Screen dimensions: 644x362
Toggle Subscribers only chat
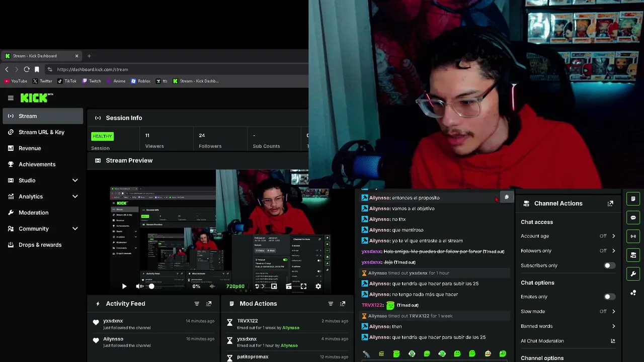(609, 265)
